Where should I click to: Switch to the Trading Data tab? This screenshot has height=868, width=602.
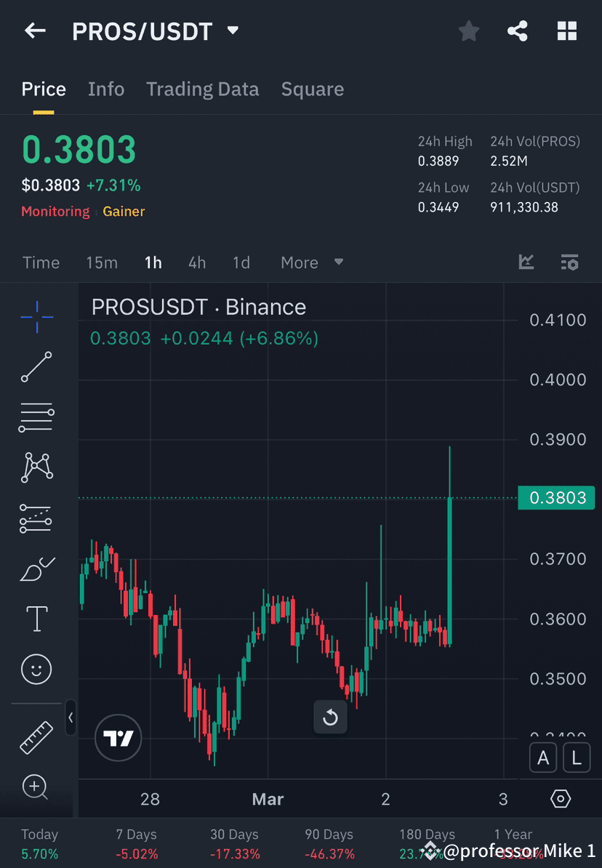coord(203,89)
